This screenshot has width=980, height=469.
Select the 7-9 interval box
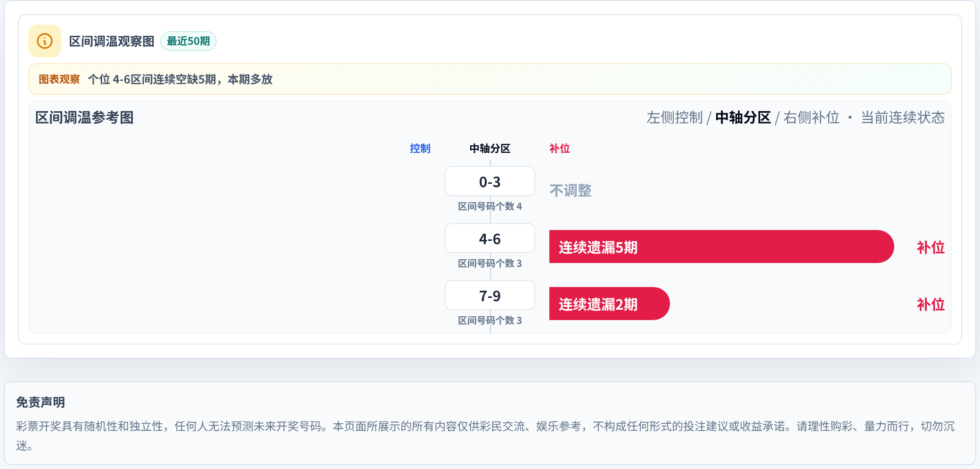point(490,296)
